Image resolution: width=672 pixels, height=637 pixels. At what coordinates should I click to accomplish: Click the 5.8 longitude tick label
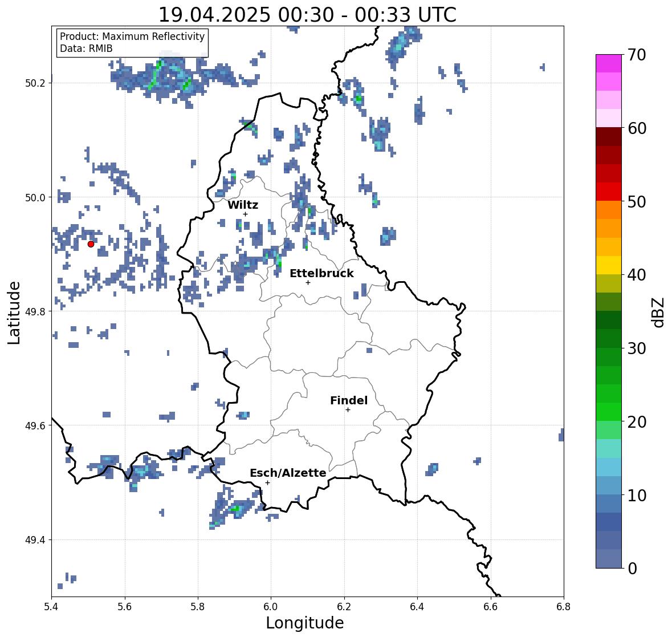click(198, 606)
